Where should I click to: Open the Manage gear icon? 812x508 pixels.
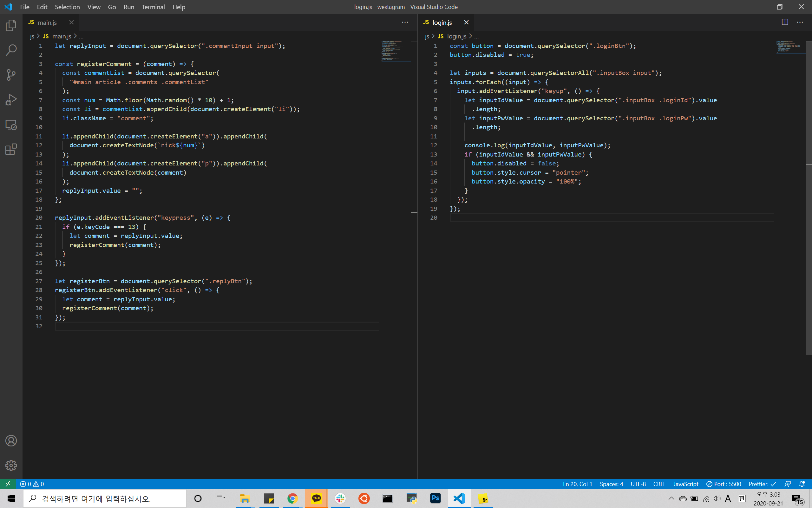[11, 465]
